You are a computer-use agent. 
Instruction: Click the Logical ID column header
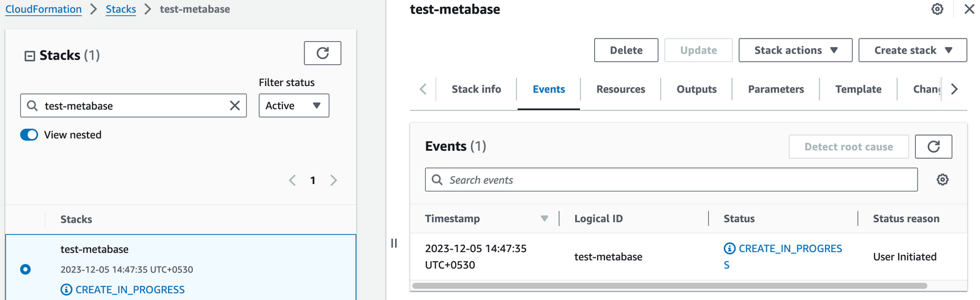point(598,219)
